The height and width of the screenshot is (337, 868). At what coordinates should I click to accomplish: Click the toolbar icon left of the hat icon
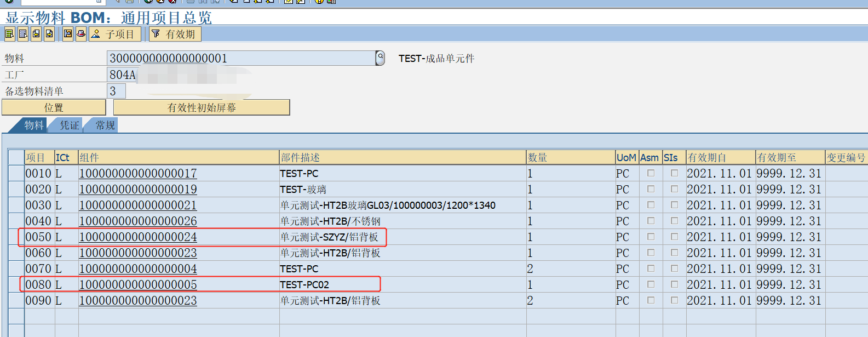(x=68, y=34)
